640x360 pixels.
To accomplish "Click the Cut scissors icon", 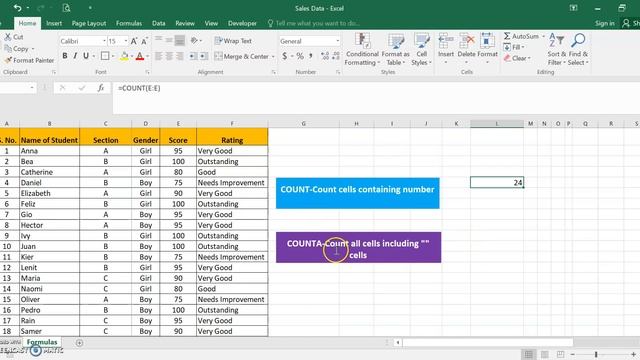I will (x=8, y=37).
